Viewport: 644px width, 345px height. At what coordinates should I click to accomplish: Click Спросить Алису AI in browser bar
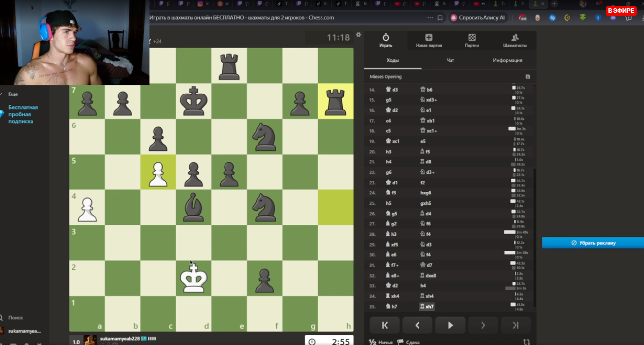(478, 18)
